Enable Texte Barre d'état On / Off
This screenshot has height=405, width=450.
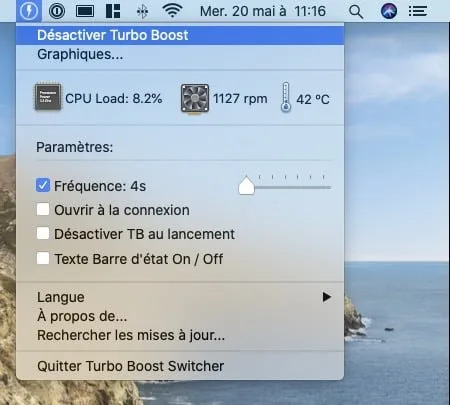tap(43, 258)
